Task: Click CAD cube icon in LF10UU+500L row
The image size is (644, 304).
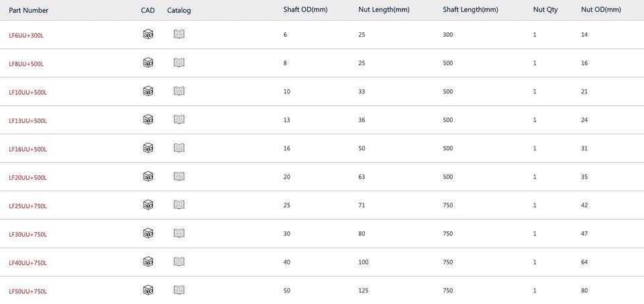Action: [x=148, y=91]
